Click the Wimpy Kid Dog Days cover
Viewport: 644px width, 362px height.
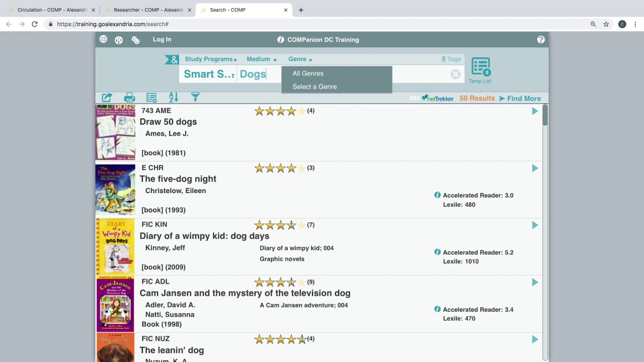[x=115, y=246]
